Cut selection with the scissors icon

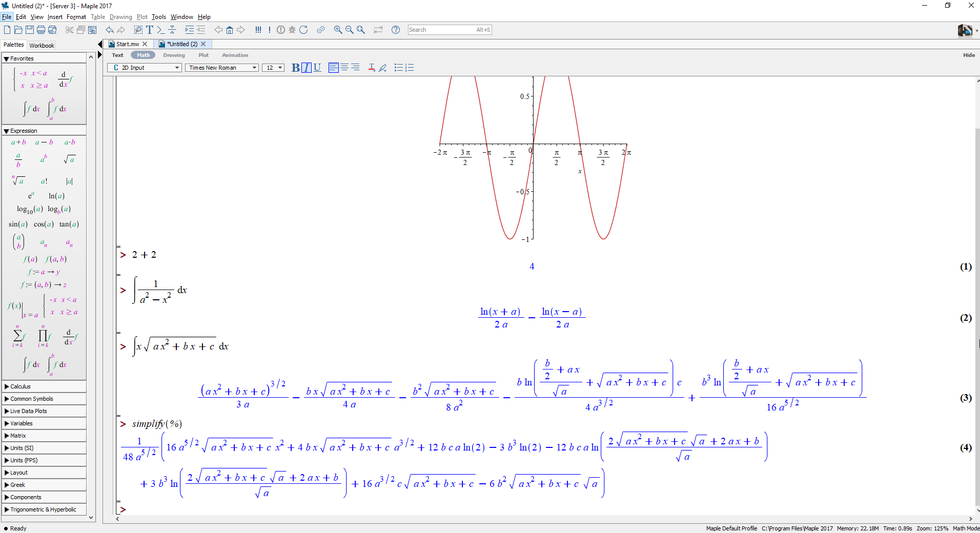[69, 30]
